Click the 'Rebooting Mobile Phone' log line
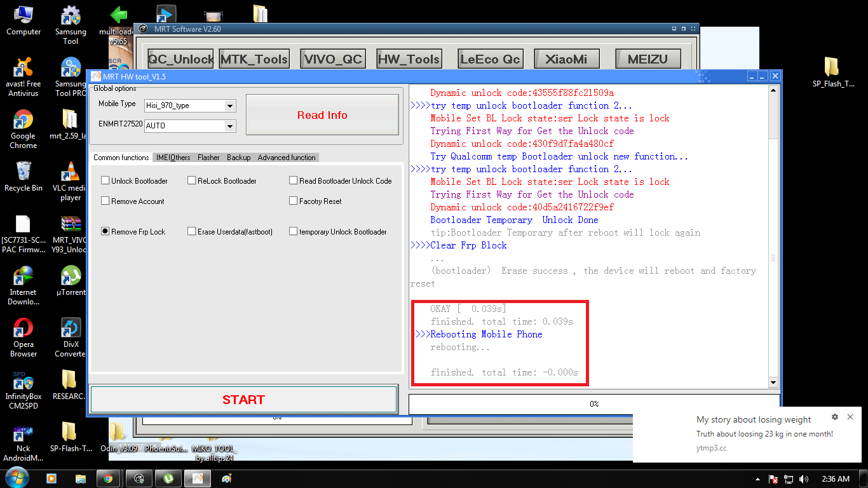868x488 pixels. tap(486, 334)
